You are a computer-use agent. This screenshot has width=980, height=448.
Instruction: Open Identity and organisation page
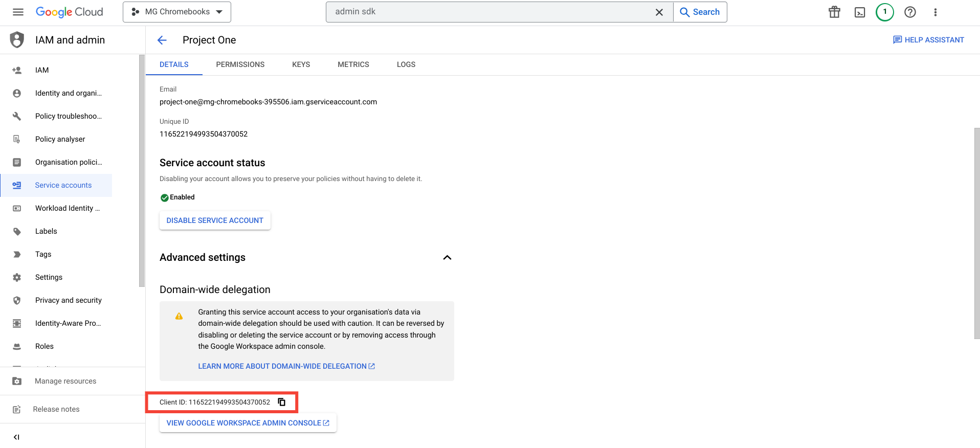(x=56, y=93)
